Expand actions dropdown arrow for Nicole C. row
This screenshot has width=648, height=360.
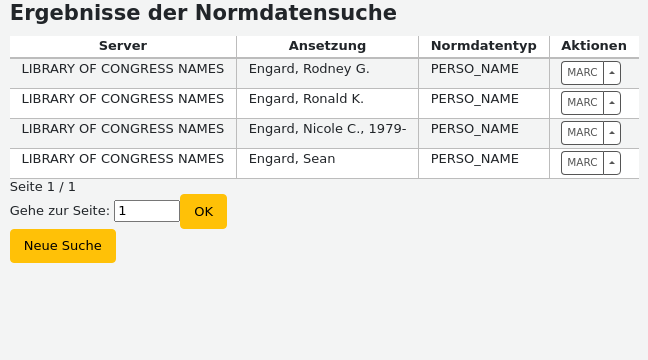point(612,133)
